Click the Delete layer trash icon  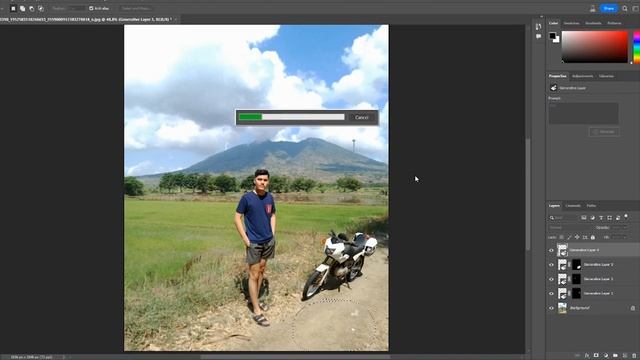point(634,356)
